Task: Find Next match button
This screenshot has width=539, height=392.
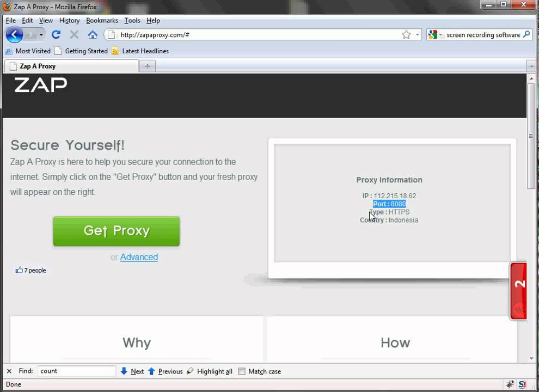Action: tap(132, 371)
